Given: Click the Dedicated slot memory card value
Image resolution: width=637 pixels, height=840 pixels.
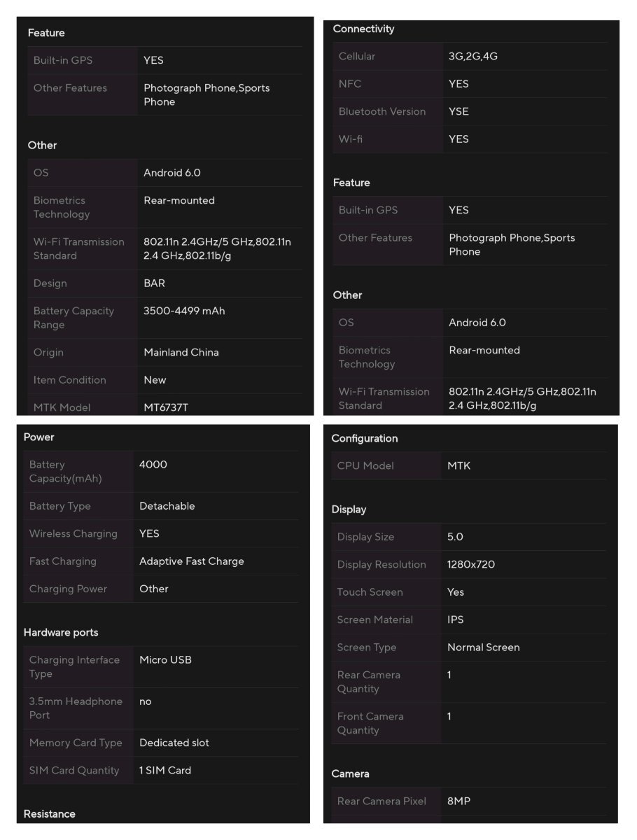Looking at the screenshot, I should tap(174, 742).
